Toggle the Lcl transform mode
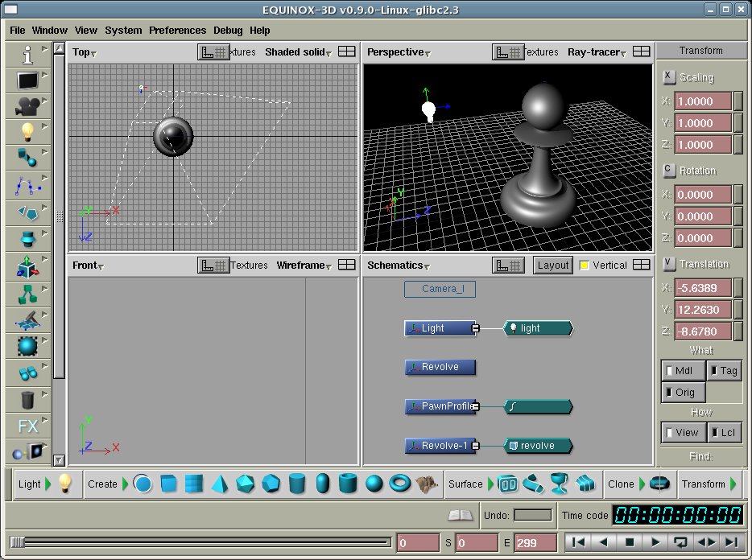The image size is (752, 560). click(x=724, y=432)
